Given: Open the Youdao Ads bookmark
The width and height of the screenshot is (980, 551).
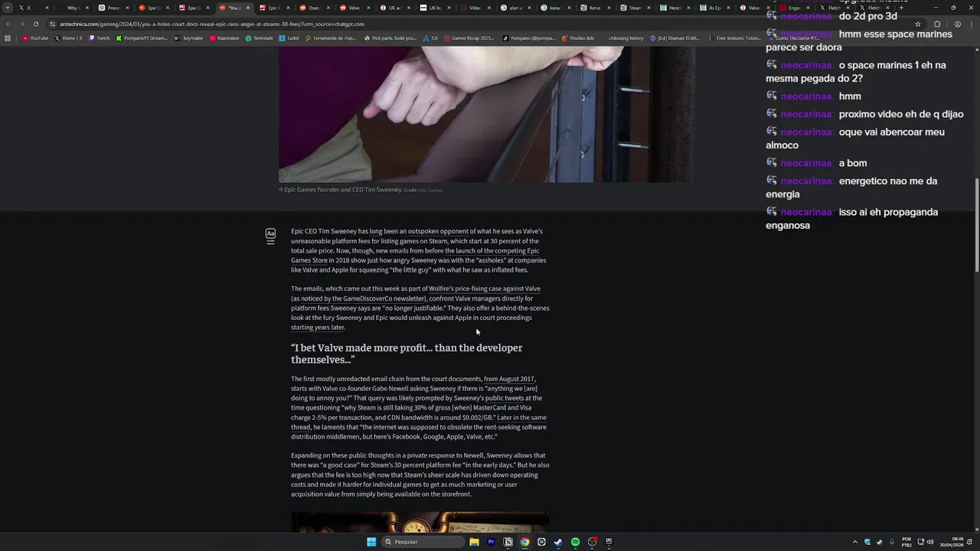Looking at the screenshot, I should [578, 37].
